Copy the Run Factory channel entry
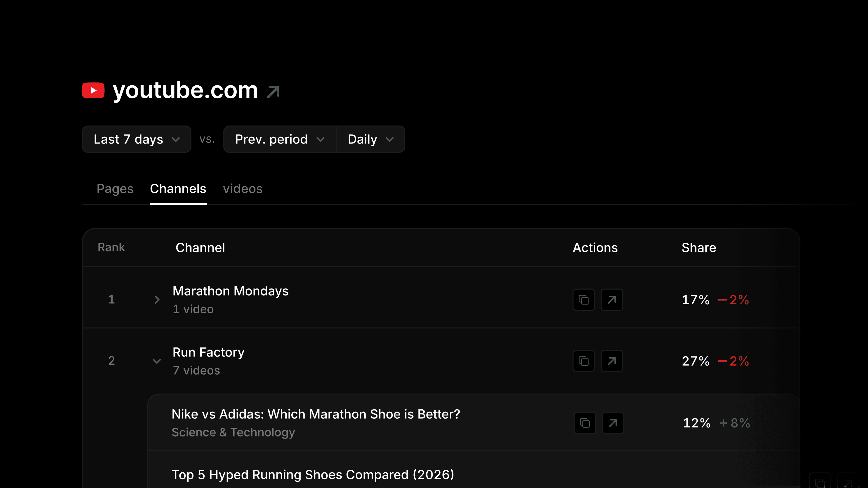 coord(584,361)
